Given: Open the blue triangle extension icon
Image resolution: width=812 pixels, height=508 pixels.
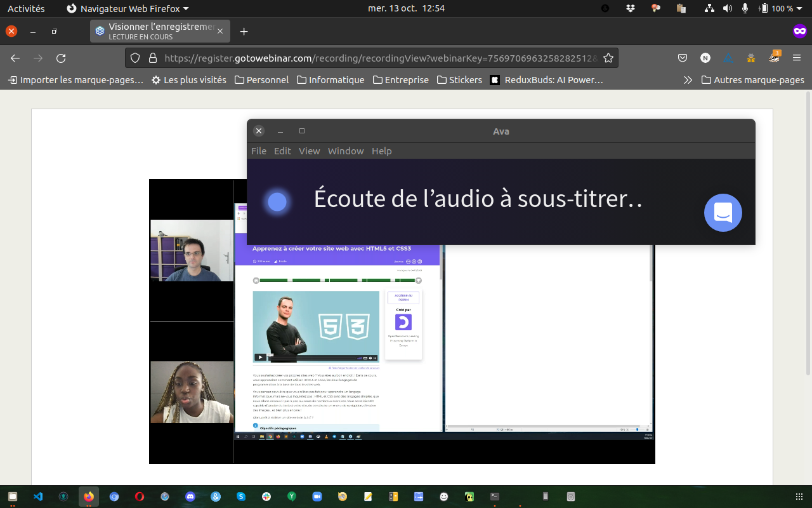Looking at the screenshot, I should click(x=728, y=58).
